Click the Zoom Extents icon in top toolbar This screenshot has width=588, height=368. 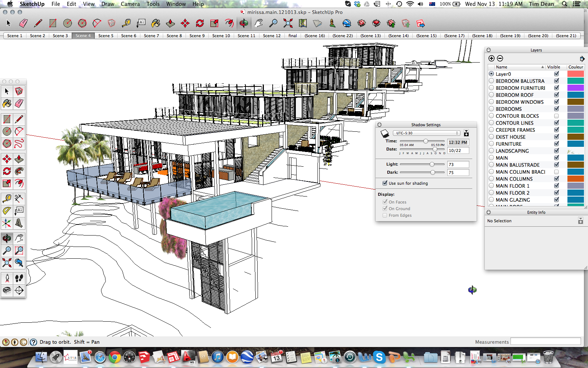pyautogui.click(x=288, y=24)
